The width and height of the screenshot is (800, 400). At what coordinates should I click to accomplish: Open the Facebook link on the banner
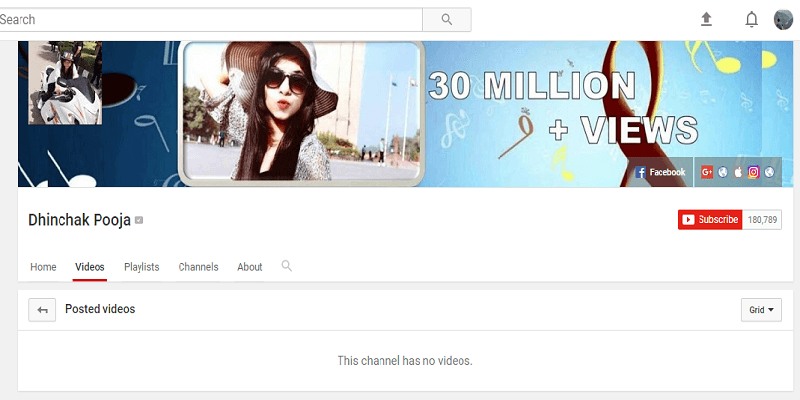[x=661, y=172]
